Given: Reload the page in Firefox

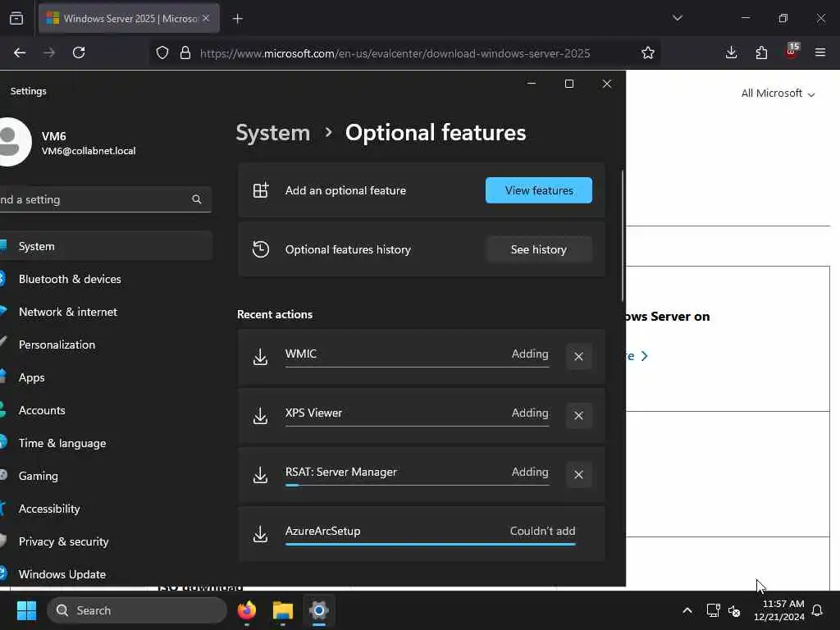Looking at the screenshot, I should pos(79,52).
